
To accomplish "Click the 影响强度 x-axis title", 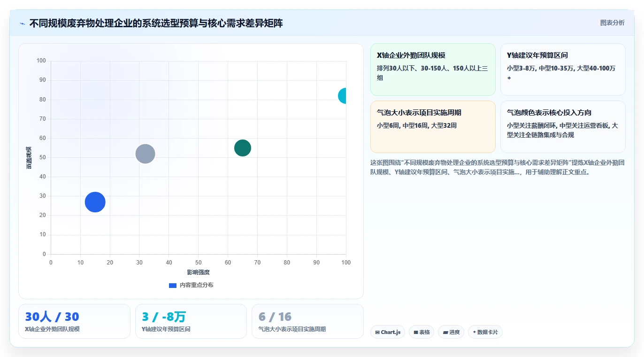I will pyautogui.click(x=199, y=272).
